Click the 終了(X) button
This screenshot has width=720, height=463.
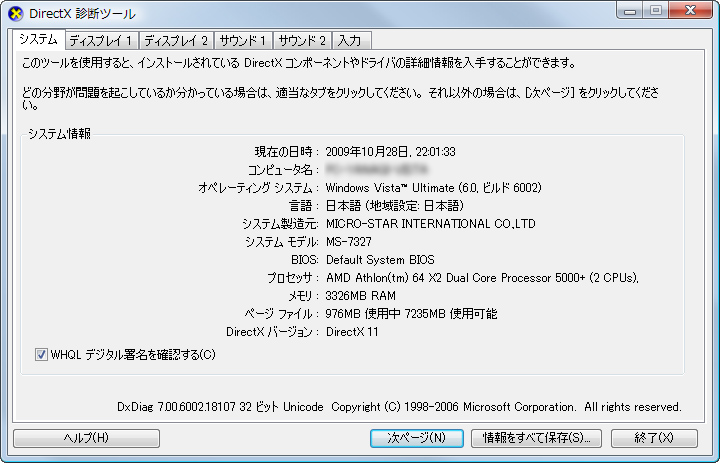(x=654, y=438)
